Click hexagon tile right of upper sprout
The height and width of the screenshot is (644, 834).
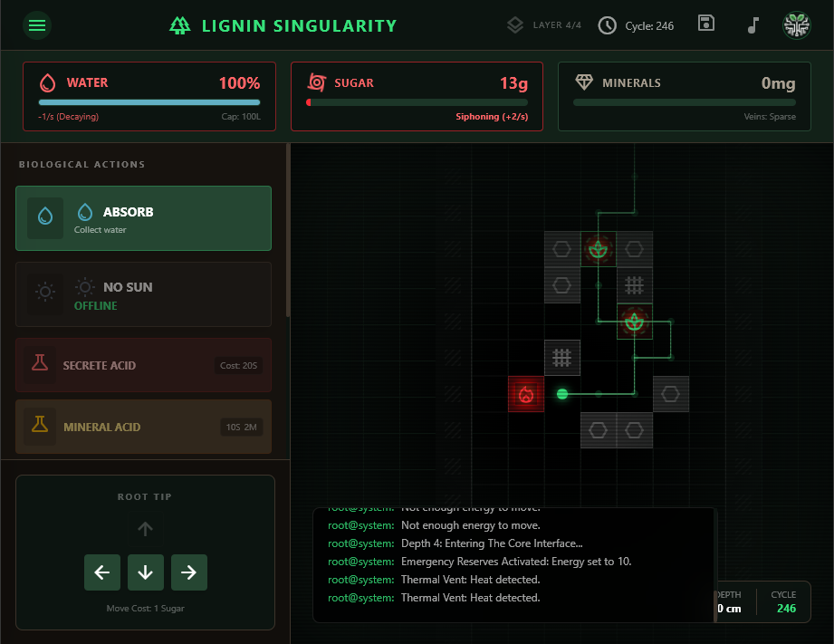[x=635, y=249]
